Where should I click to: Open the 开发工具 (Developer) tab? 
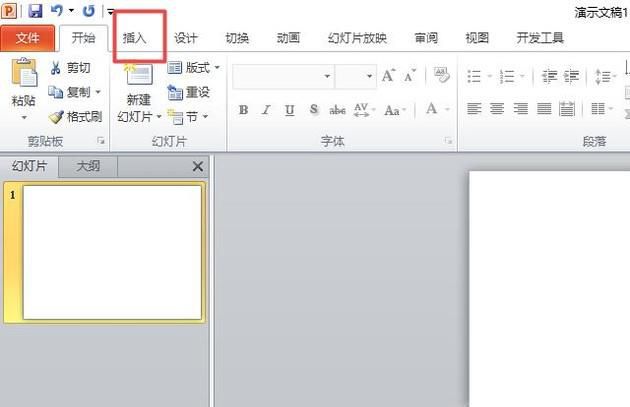540,38
